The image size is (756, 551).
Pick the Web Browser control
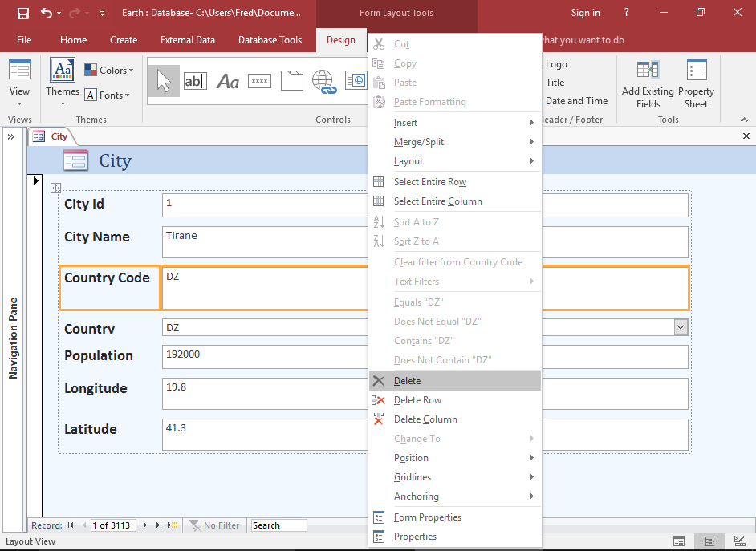(x=356, y=81)
